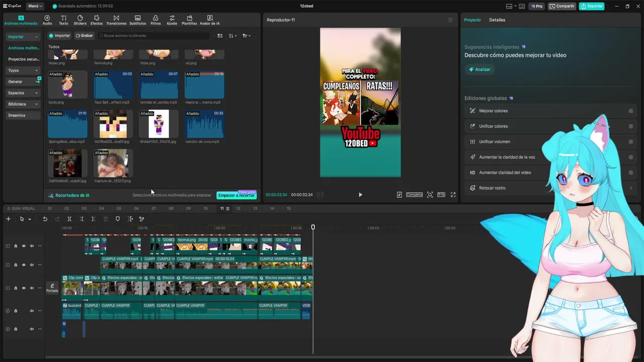Toggle the Mejorar colores checkbox
The width and height of the screenshot is (644, 362).
point(631,111)
